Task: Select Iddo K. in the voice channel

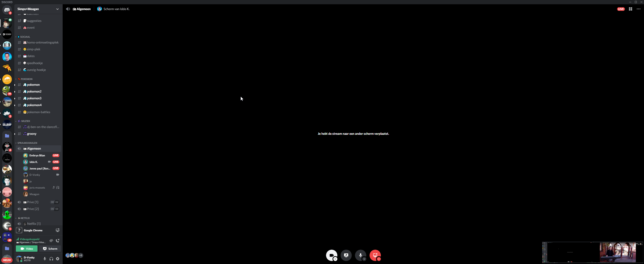Action: pos(33,162)
